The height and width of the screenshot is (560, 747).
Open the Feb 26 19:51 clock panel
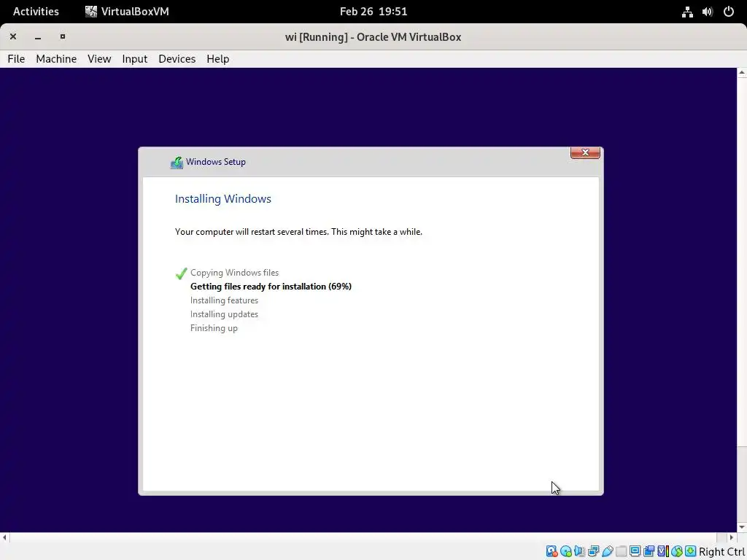(x=373, y=12)
